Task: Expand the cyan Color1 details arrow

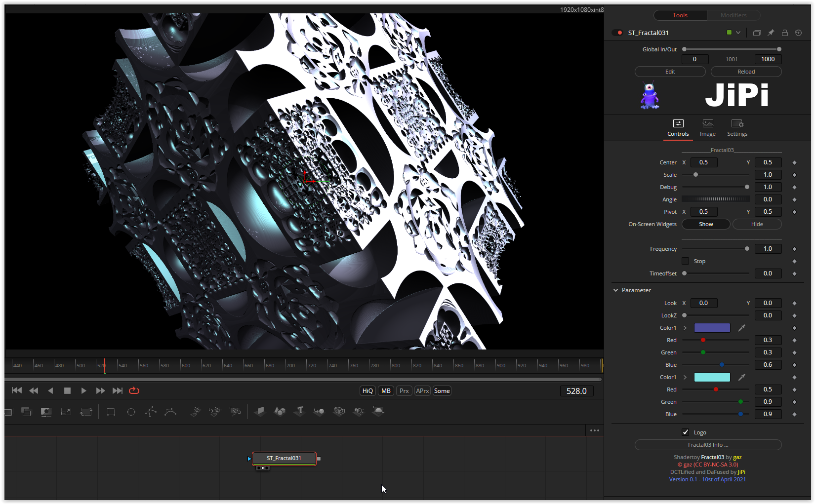Action: 685,377
